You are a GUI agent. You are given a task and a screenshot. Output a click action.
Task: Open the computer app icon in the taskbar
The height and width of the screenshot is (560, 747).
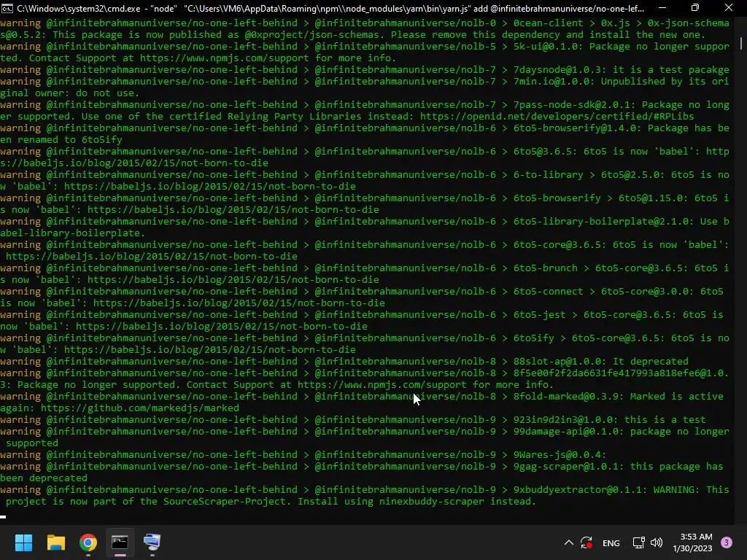pos(152,542)
